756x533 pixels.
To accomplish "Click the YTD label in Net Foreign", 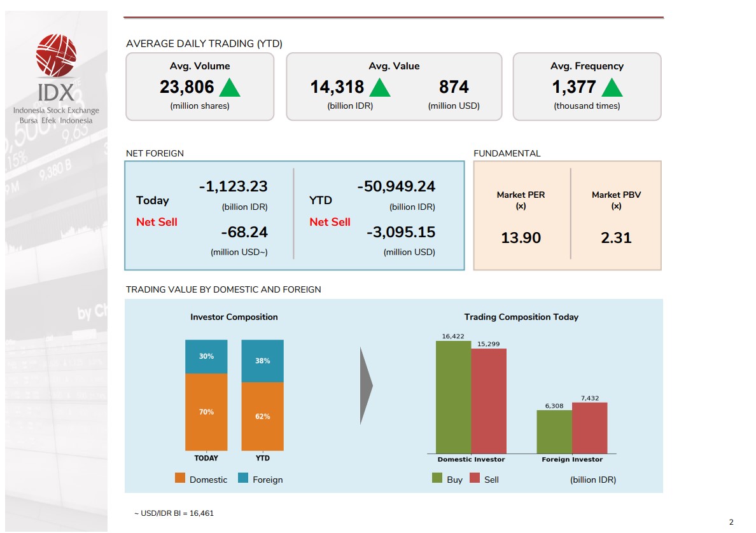I will (321, 200).
